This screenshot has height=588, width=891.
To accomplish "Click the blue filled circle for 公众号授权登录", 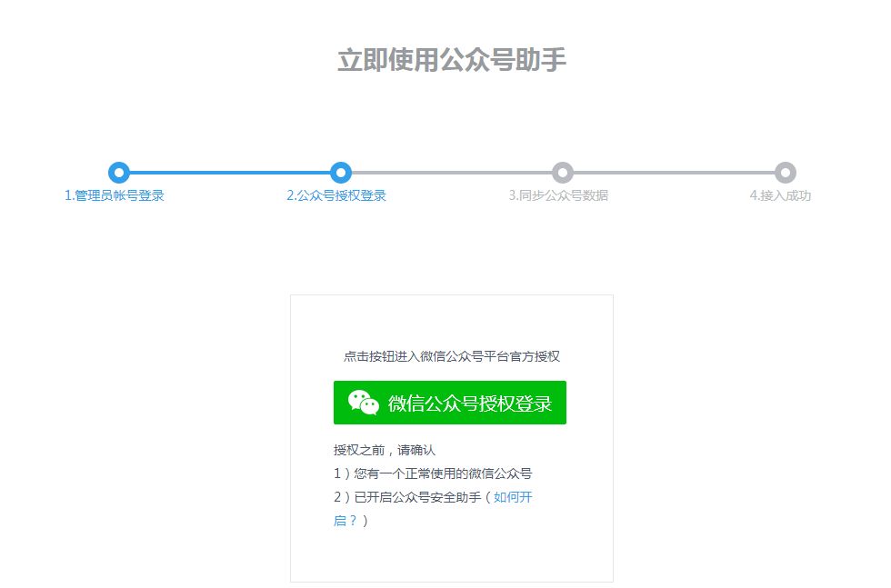I will pos(342,173).
